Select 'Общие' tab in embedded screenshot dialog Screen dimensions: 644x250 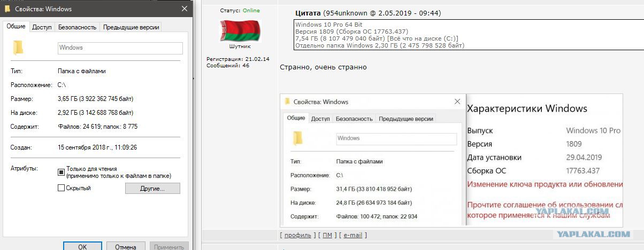pyautogui.click(x=296, y=118)
